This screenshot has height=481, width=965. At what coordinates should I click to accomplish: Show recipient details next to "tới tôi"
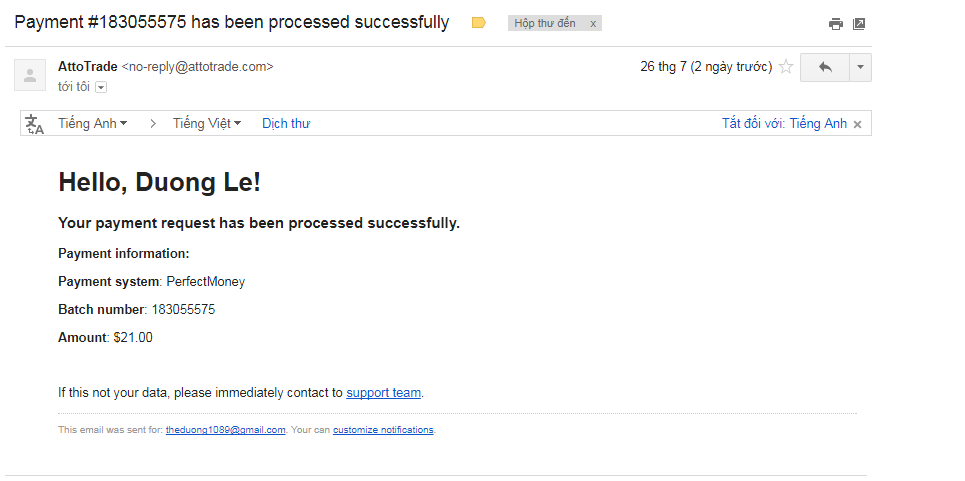point(101,87)
